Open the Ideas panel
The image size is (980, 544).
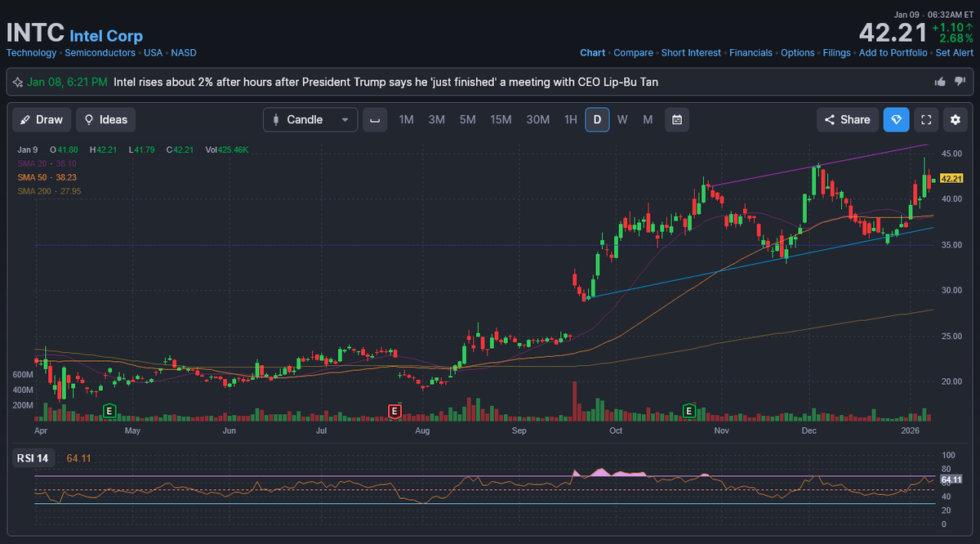106,119
